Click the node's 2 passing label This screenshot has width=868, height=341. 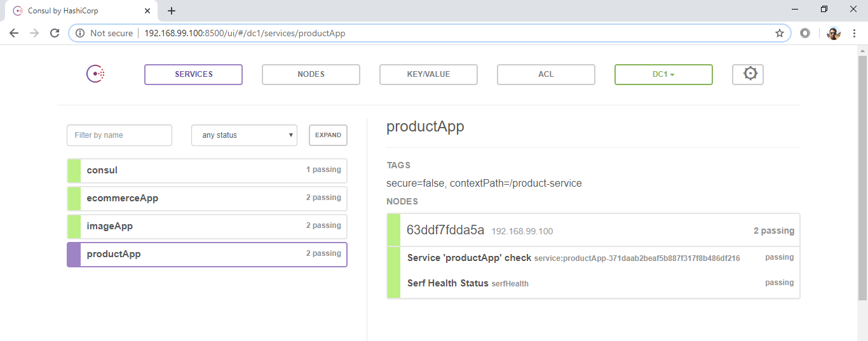(774, 231)
